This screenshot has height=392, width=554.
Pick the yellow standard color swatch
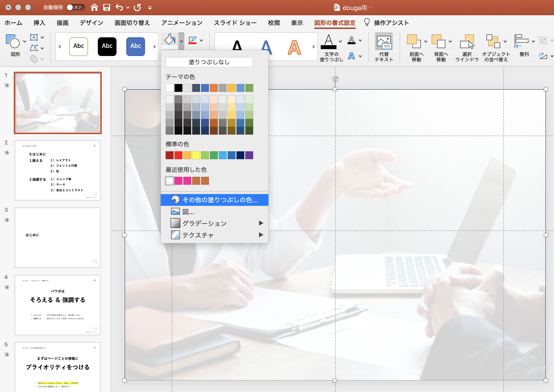196,155
